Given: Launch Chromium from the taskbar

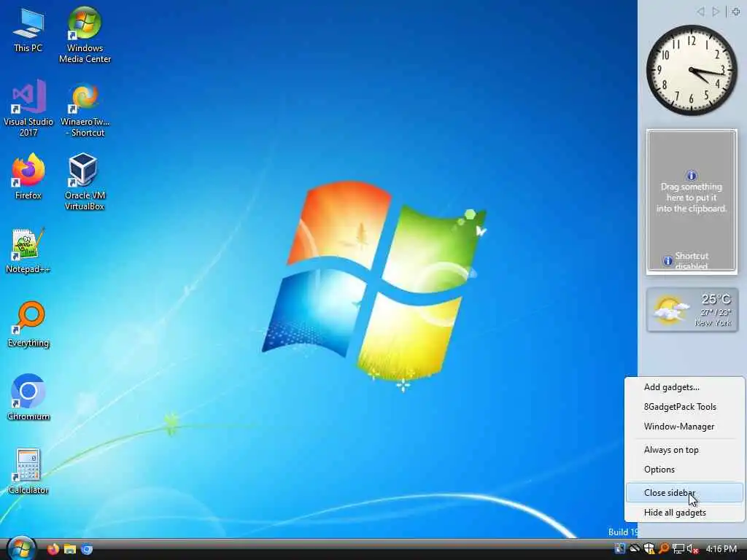Looking at the screenshot, I should 87,549.
